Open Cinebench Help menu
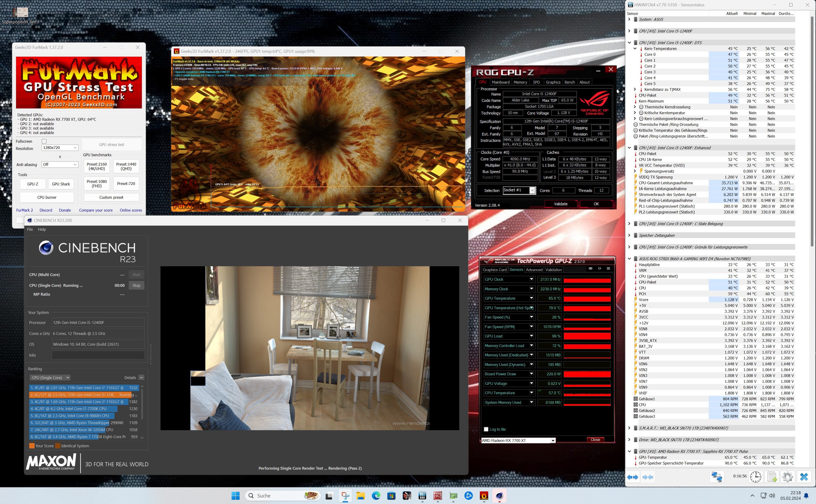The width and height of the screenshot is (816, 504). tap(42, 229)
